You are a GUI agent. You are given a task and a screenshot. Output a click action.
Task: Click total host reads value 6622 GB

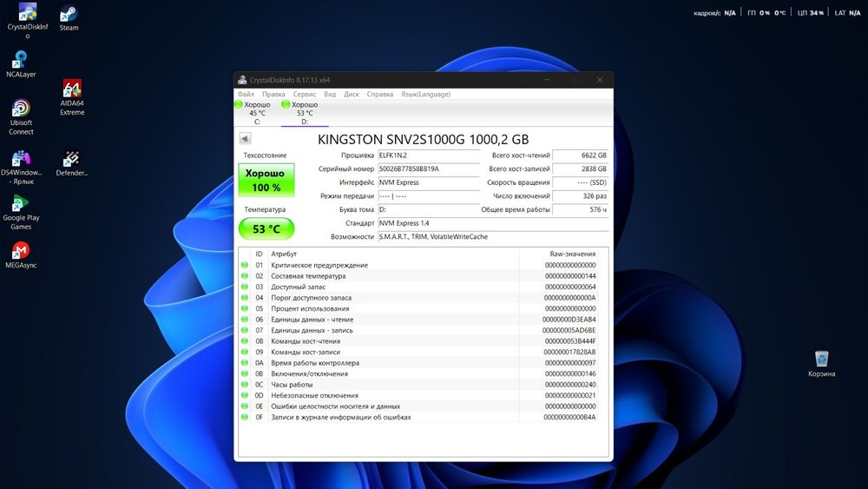[580, 155]
